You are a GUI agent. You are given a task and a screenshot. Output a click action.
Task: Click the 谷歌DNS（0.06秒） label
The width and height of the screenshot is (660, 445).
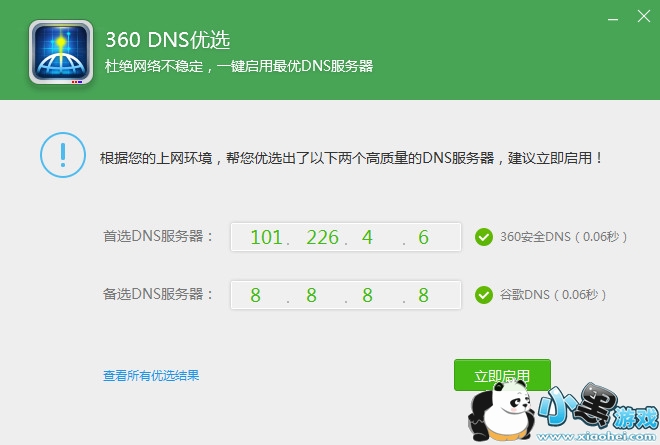[553, 295]
